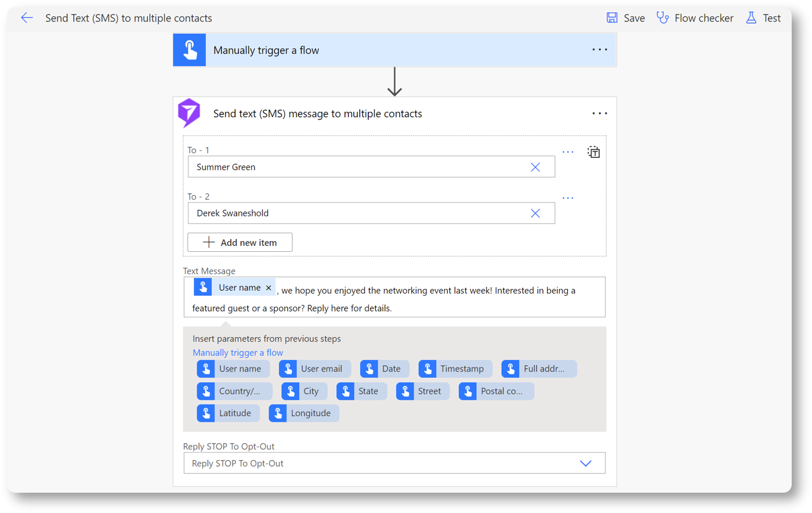
Task: Insert the User email parameter
Action: point(315,369)
